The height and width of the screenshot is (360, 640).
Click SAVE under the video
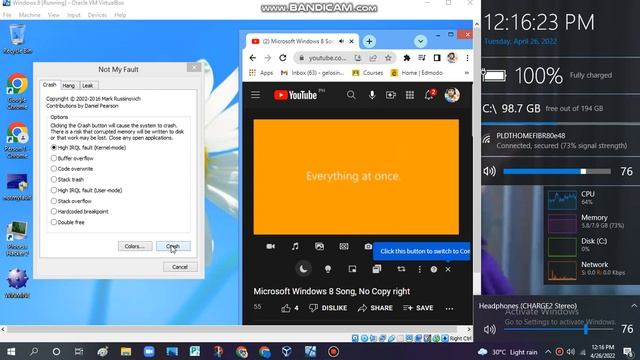tap(418, 308)
